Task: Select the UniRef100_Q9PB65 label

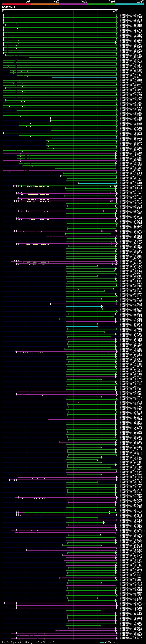Action: (131, 266)
